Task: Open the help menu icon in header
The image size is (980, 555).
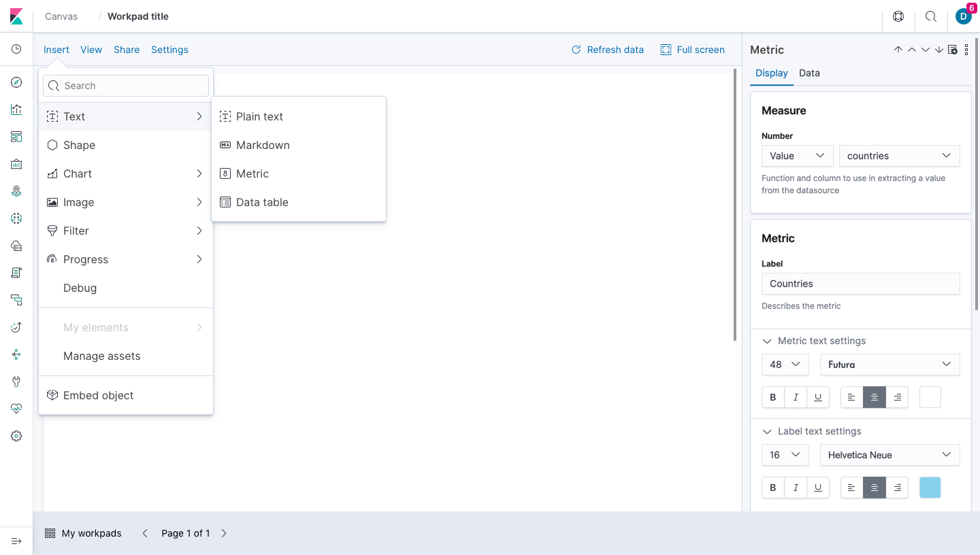Action: click(x=898, y=16)
